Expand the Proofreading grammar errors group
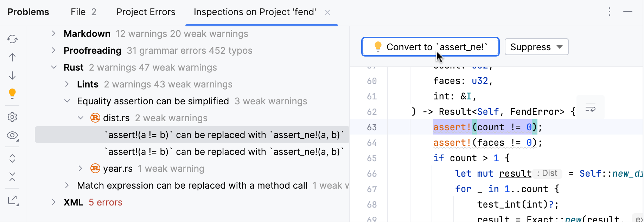The height and width of the screenshot is (222, 644). (x=53, y=50)
